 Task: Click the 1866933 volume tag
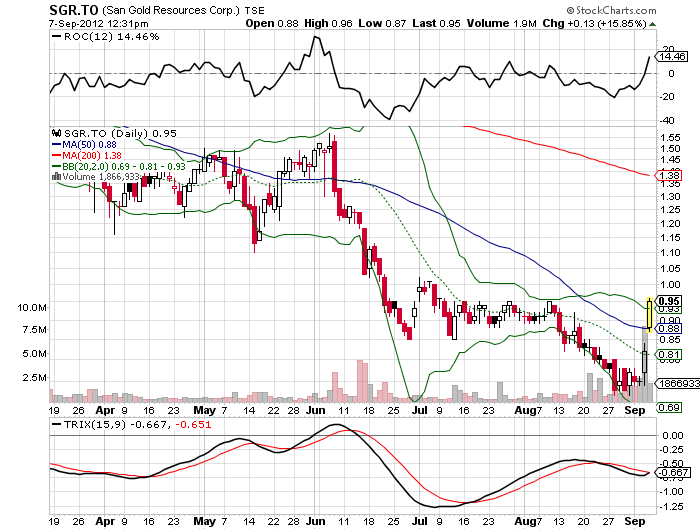pos(677,384)
